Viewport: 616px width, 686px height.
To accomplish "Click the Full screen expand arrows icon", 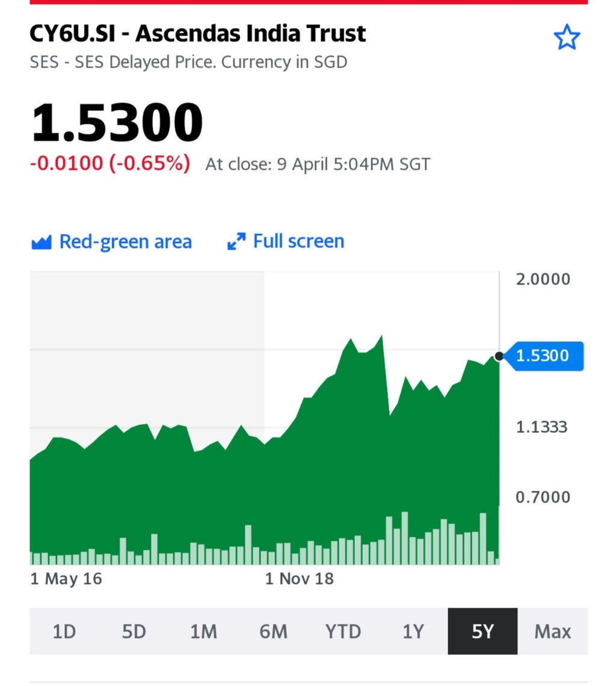I will tap(236, 241).
